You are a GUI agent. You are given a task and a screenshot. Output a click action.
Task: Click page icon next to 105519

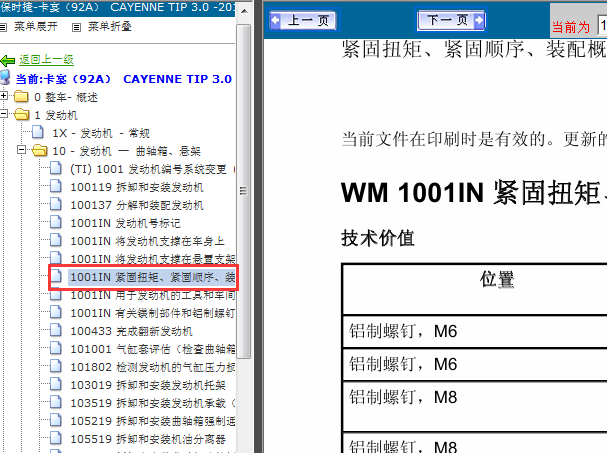pyautogui.click(x=55, y=438)
